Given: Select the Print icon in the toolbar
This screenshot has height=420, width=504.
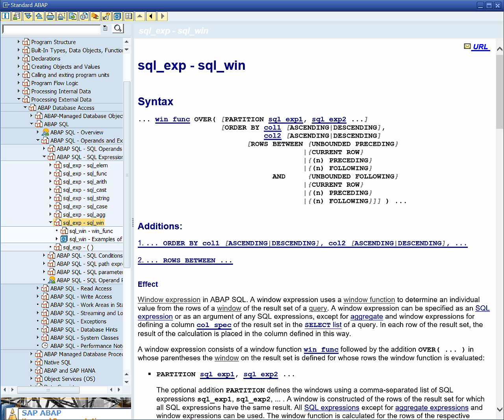Looking at the screenshot, I should [50, 16].
